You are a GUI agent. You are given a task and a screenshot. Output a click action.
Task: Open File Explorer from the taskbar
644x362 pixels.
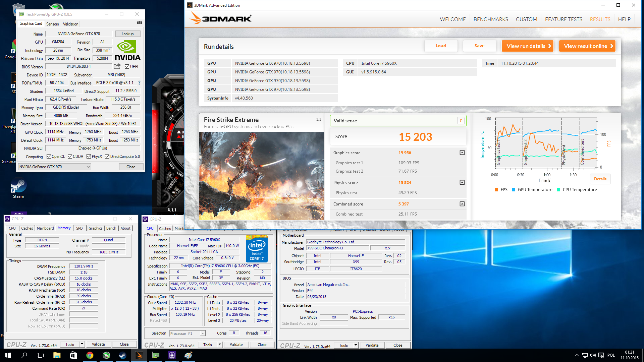tap(57, 355)
